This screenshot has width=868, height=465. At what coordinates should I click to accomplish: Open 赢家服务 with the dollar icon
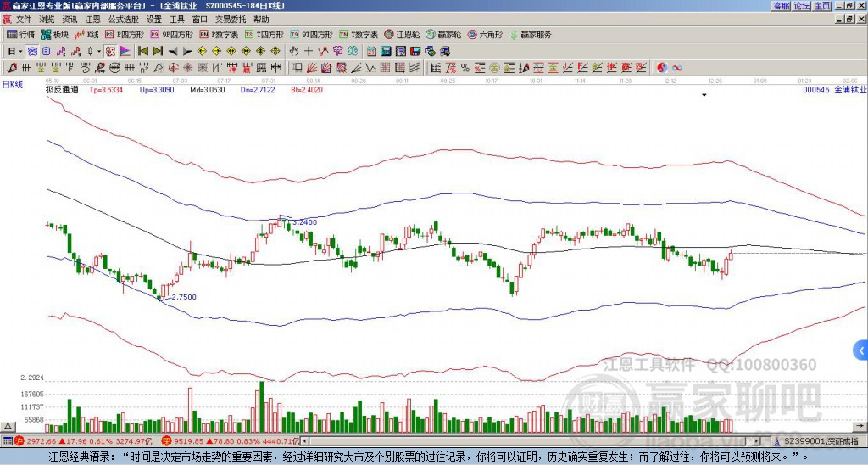[x=531, y=34]
